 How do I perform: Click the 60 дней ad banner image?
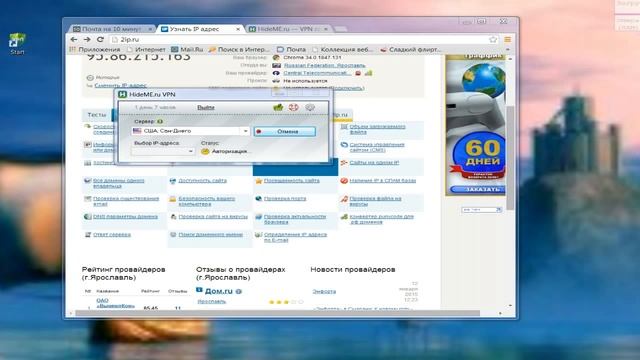coord(476,124)
